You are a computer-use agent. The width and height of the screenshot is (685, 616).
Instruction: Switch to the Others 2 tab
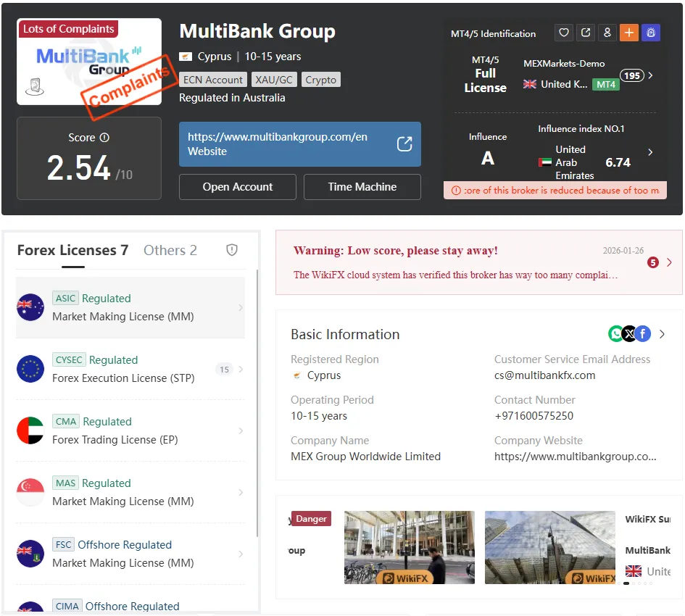(170, 250)
